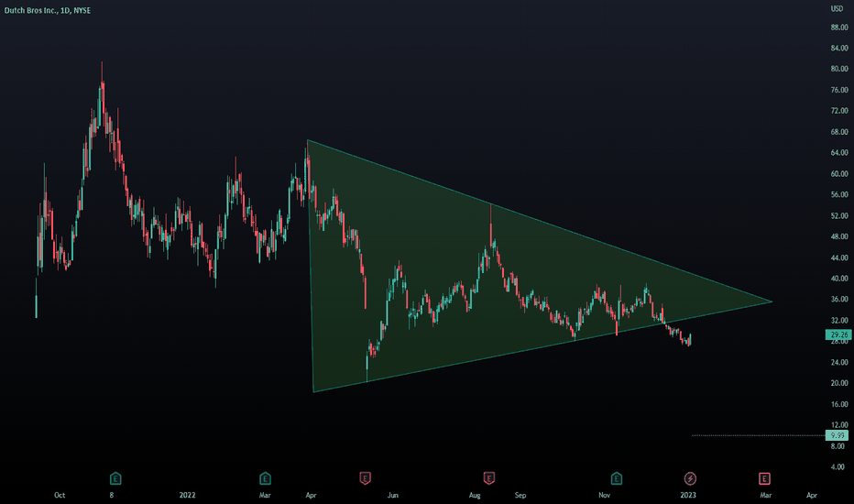Open the green earnings marker above the Mar 2022 label
Image resolution: width=854 pixels, height=504 pixels.
pyautogui.click(x=265, y=479)
